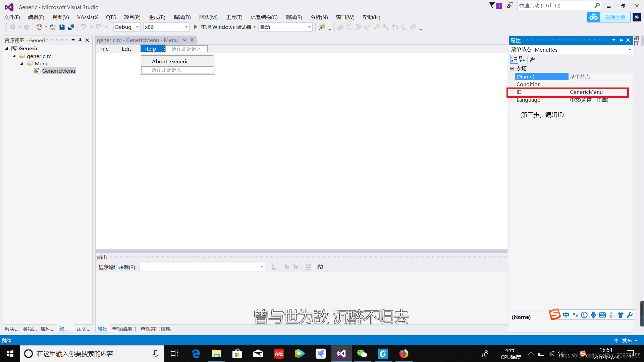Click the Windows search box on taskbar
644x362 pixels.
[x=92, y=354]
